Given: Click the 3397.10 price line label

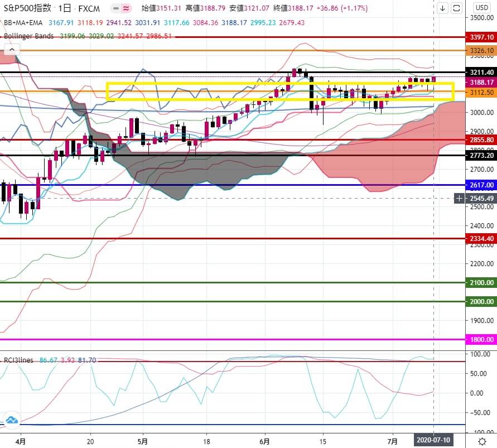Looking at the screenshot, I should [481, 37].
